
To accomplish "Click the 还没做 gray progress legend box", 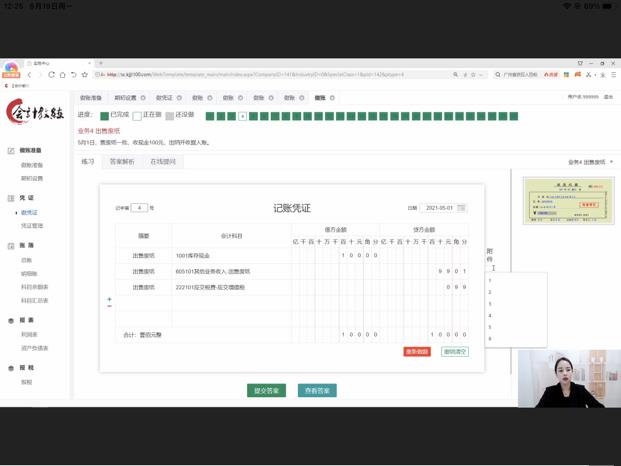I will pos(170,116).
